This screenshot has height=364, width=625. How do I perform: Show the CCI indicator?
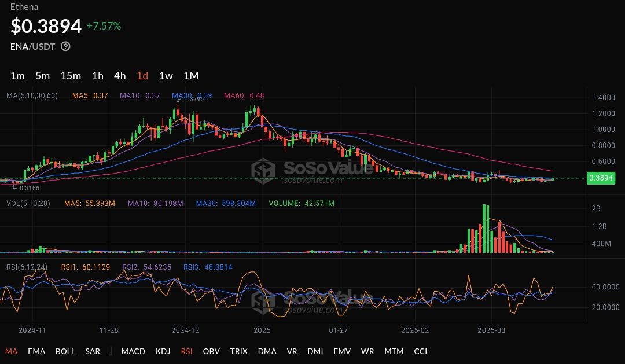click(421, 351)
